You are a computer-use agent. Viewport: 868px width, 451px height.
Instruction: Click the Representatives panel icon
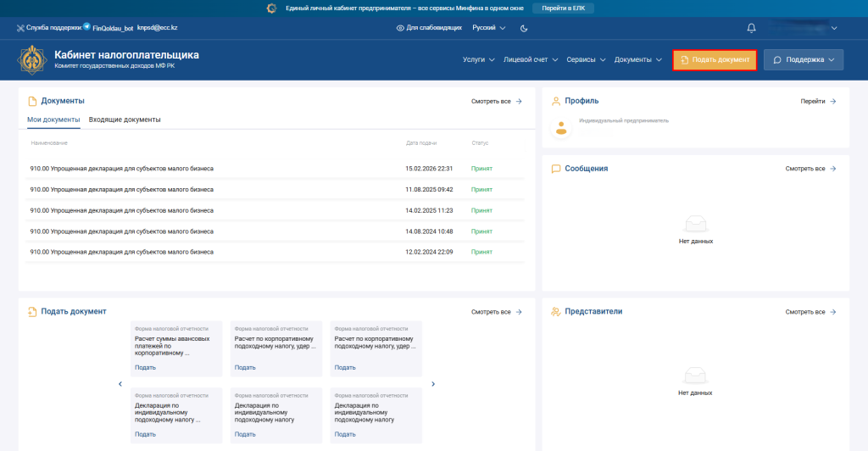click(x=556, y=312)
